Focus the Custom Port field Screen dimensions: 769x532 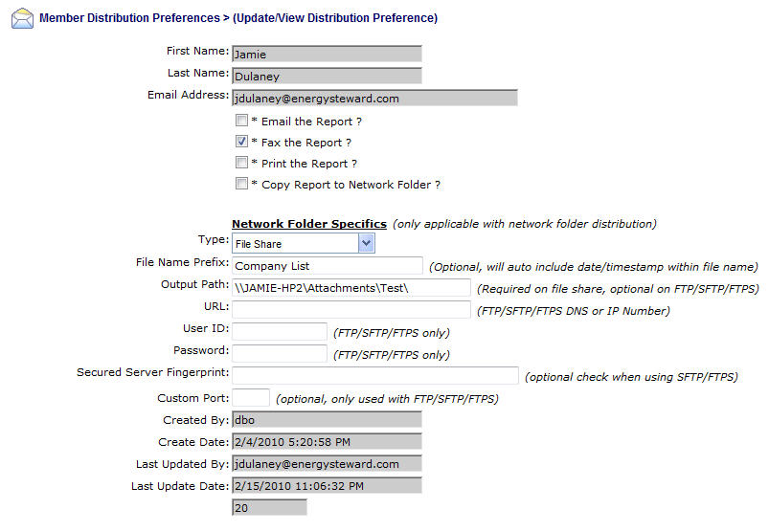point(251,397)
